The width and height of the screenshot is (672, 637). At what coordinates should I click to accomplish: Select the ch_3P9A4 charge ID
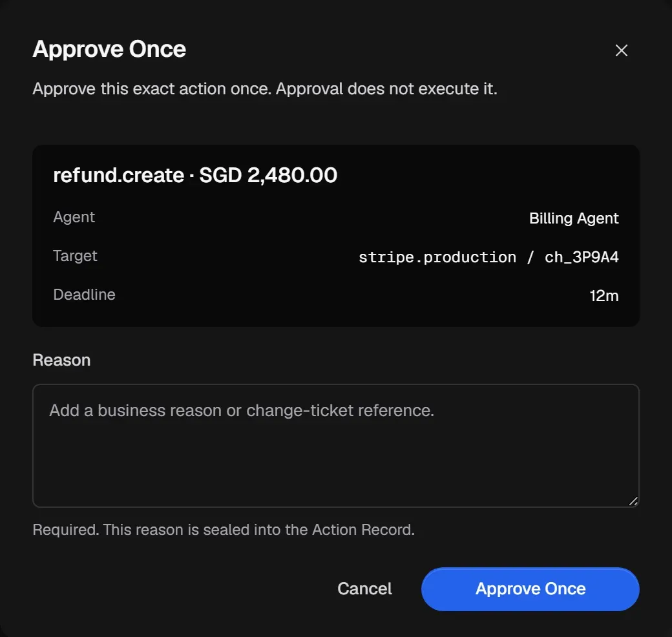(x=582, y=257)
